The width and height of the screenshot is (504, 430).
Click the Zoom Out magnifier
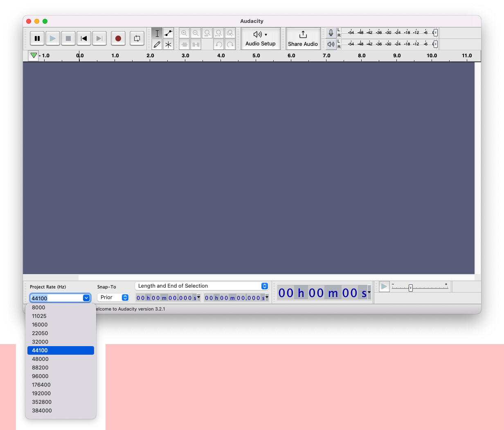[x=196, y=33]
